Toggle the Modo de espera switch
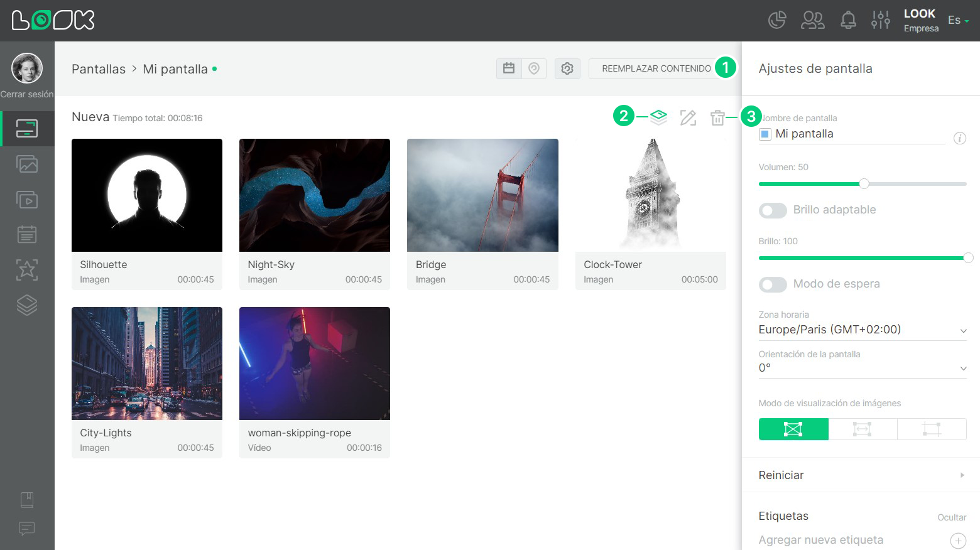 pyautogui.click(x=773, y=284)
